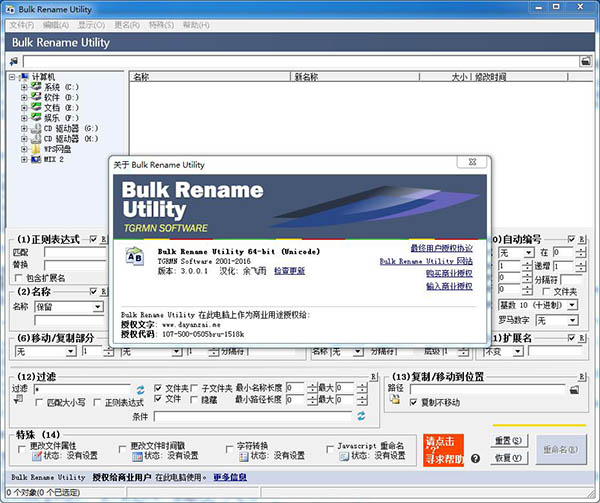Viewport: 600px width, 503px height.
Task: Click the black question mark help icon
Action: coord(475,458)
